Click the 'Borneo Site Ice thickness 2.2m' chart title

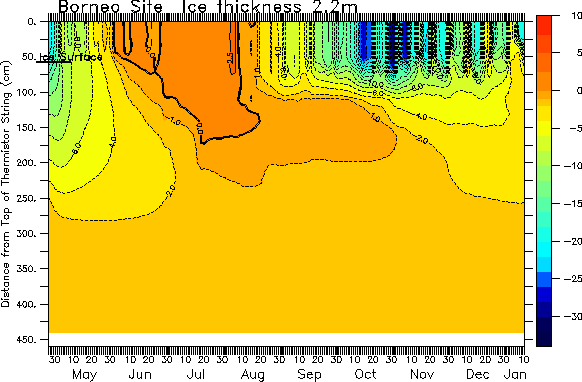coord(208,7)
